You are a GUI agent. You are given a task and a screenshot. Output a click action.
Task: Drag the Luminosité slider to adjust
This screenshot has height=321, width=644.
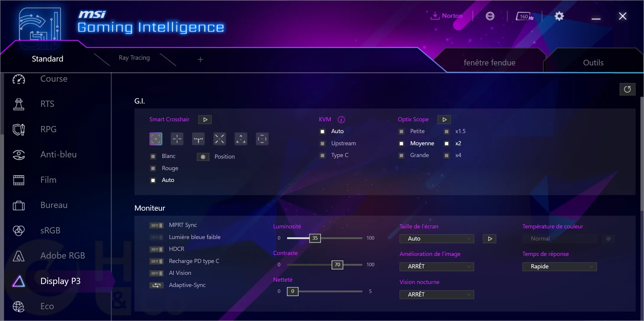(x=315, y=238)
